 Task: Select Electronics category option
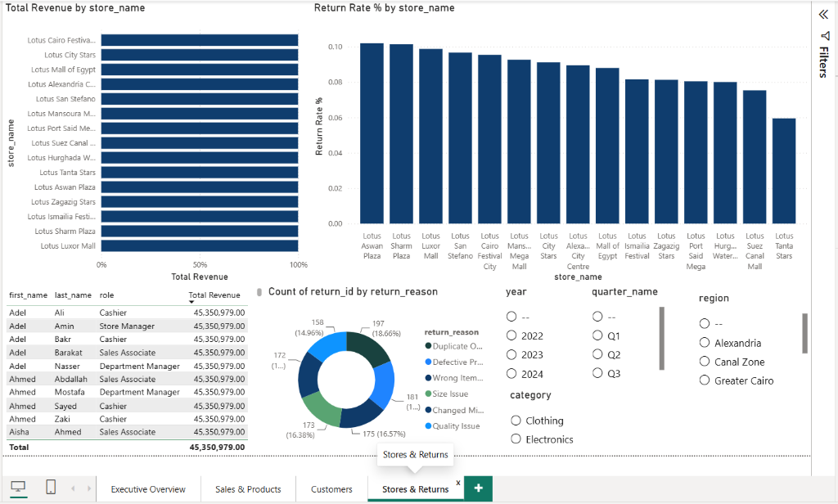pos(516,439)
